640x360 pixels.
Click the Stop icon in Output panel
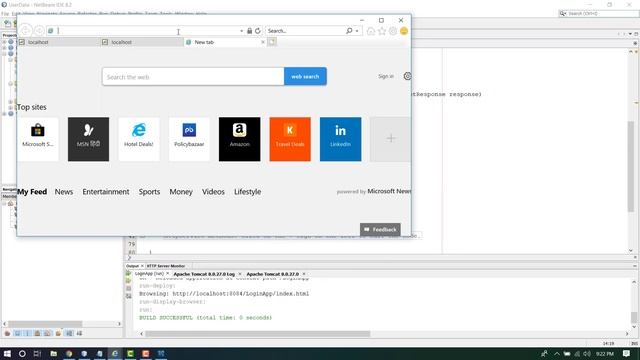coord(128,289)
